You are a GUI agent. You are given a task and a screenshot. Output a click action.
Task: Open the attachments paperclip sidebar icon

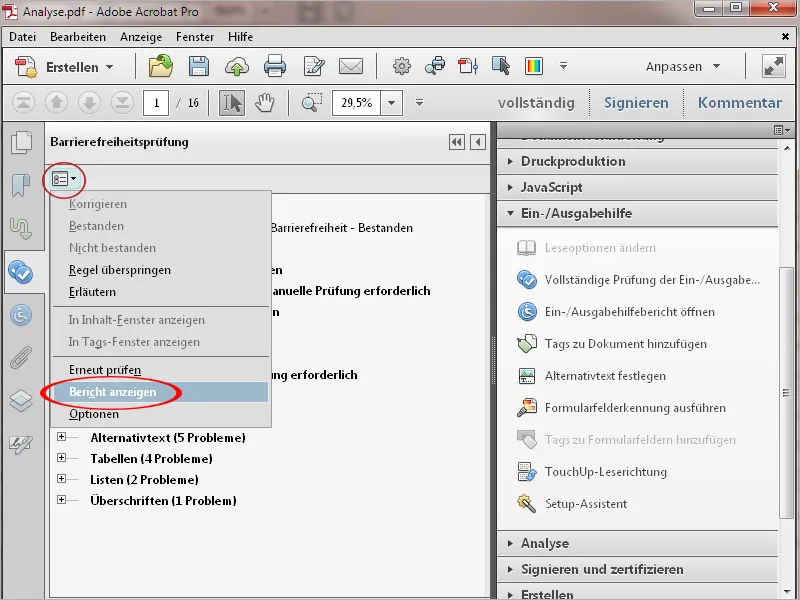click(21, 357)
